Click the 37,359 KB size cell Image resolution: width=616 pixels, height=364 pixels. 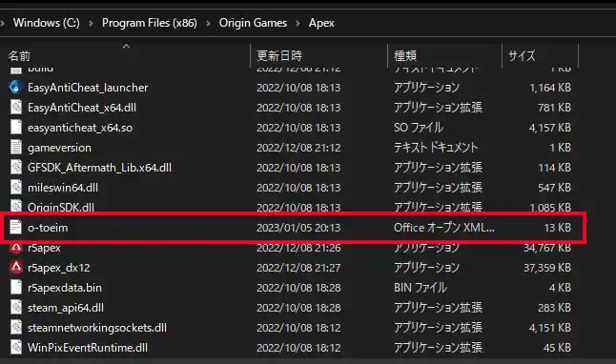coord(546,268)
